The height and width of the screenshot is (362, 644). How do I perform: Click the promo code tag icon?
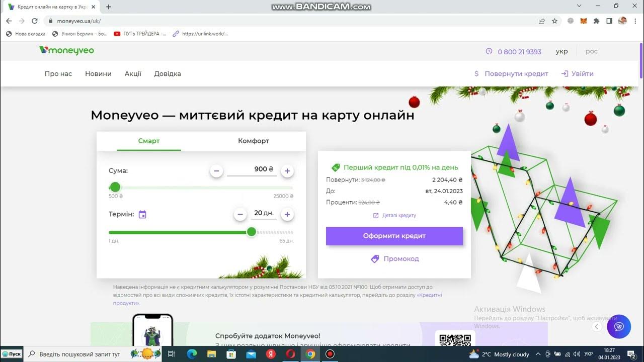(x=375, y=259)
